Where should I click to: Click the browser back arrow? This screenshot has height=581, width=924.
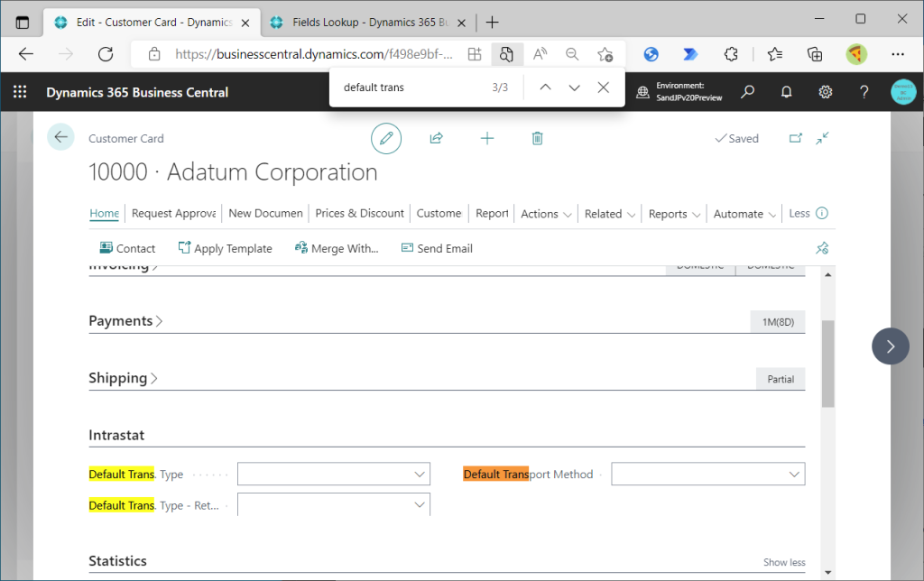[26, 54]
